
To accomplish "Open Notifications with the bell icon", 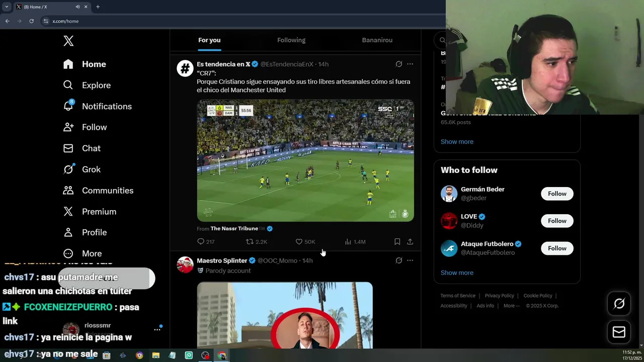I will [97, 107].
